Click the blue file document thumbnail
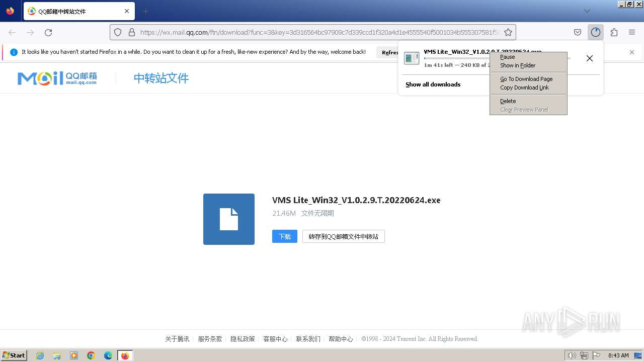The height and width of the screenshot is (362, 644). click(229, 219)
